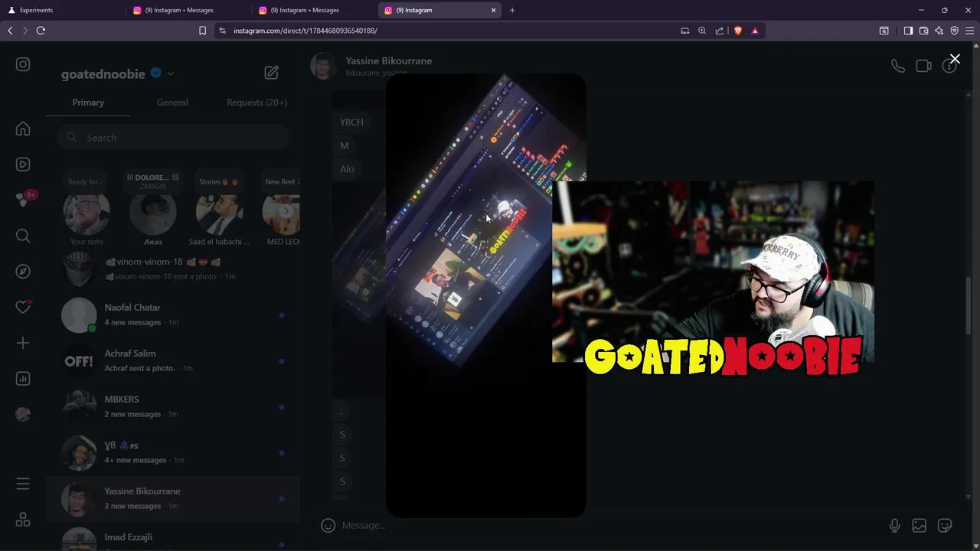
Task: Open the More hamburger menu in sidebar
Action: (23, 484)
